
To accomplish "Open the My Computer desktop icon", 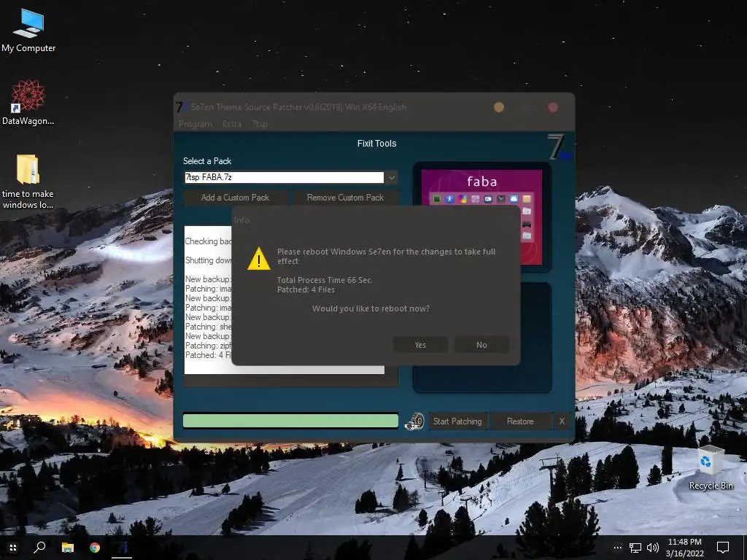I will pos(28,31).
